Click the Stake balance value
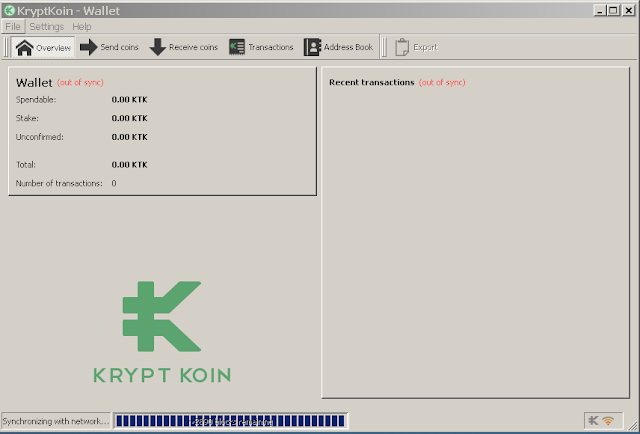The width and height of the screenshot is (640, 434). 129,118
